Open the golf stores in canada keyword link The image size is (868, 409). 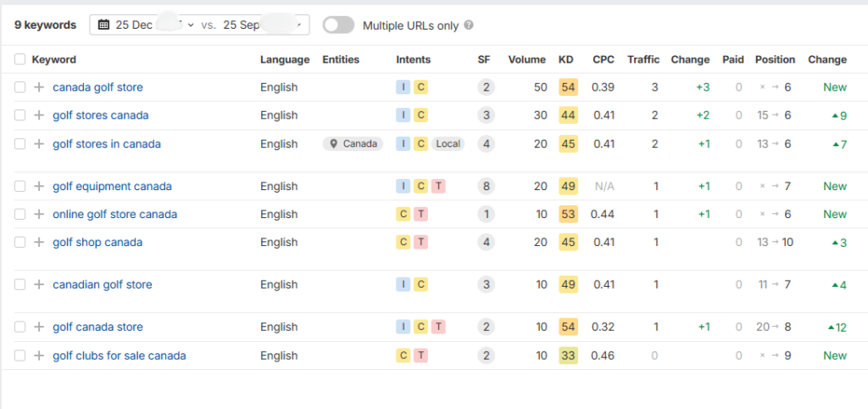pyautogui.click(x=107, y=144)
